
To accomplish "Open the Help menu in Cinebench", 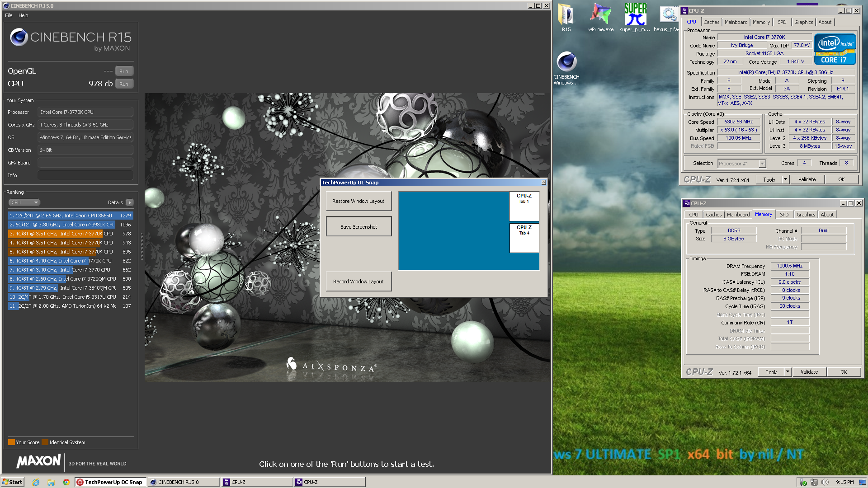I will tap(24, 15).
